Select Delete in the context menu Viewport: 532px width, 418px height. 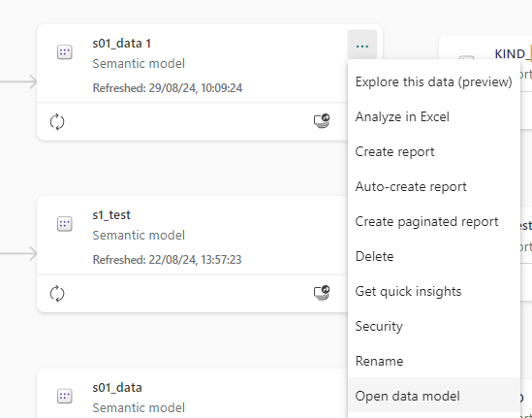click(x=434, y=256)
